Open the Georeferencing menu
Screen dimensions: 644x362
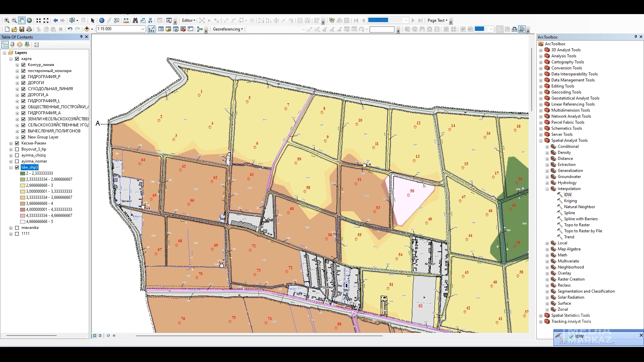tap(228, 29)
